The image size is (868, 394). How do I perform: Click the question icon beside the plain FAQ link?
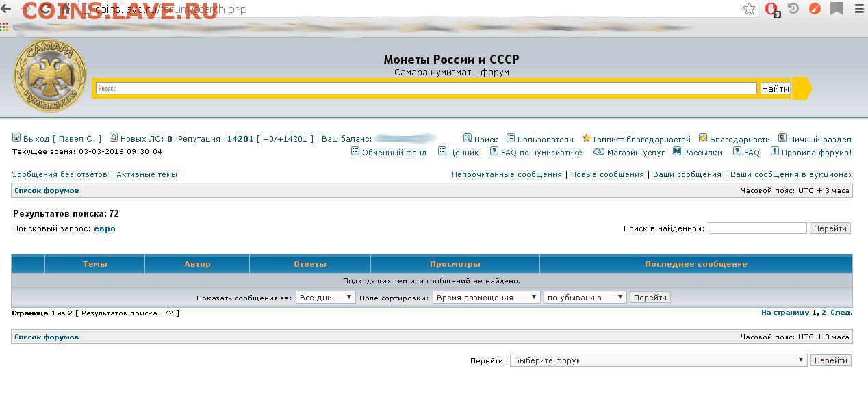(x=737, y=151)
